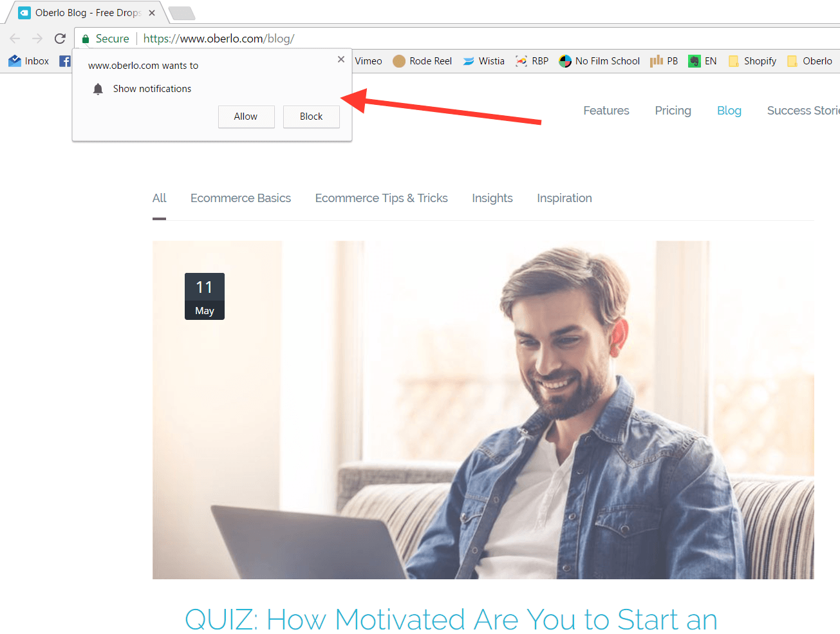Reload the page with the refresh icon
Viewport: 840px width, 634px height.
point(60,39)
